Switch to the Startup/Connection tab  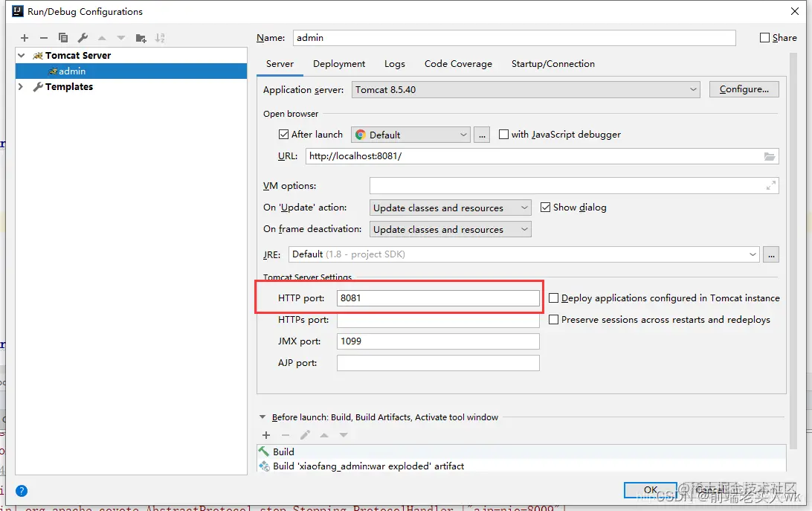(553, 64)
